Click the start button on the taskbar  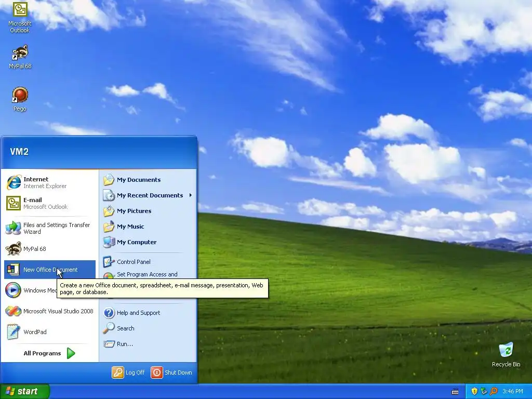[x=25, y=392]
